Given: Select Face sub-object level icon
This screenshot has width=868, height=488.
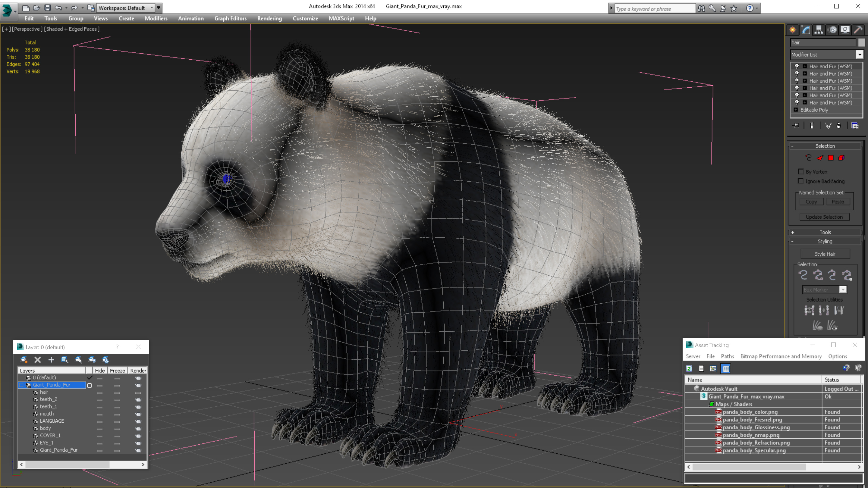Looking at the screenshot, I should click(820, 158).
